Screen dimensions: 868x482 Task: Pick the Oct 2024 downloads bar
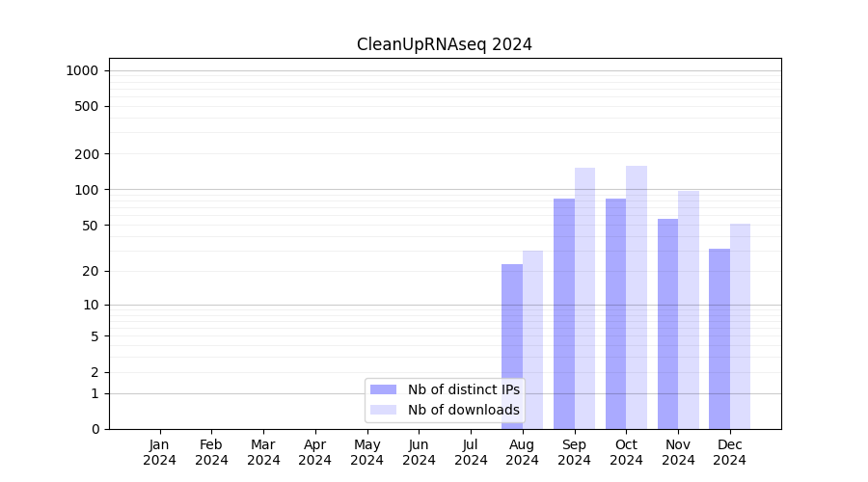637,297
